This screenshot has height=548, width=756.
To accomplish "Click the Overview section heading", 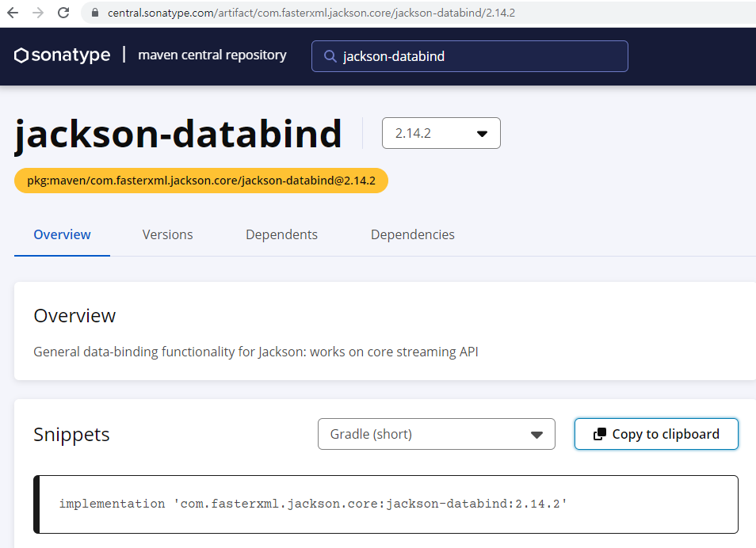I will [74, 316].
